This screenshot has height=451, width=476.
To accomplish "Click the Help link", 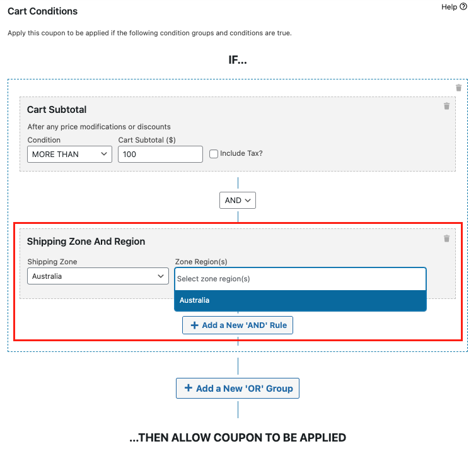I will pyautogui.click(x=449, y=7).
